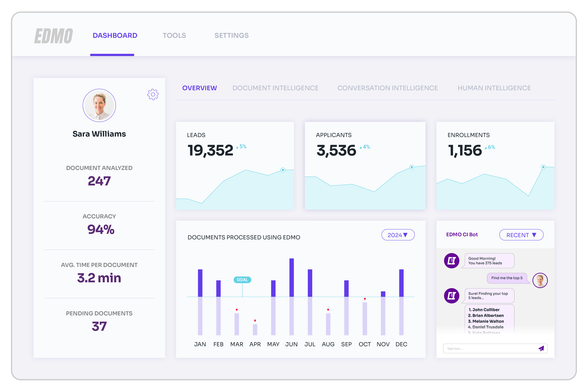Open the profile settings gear icon
This screenshot has height=392, width=588.
click(153, 94)
